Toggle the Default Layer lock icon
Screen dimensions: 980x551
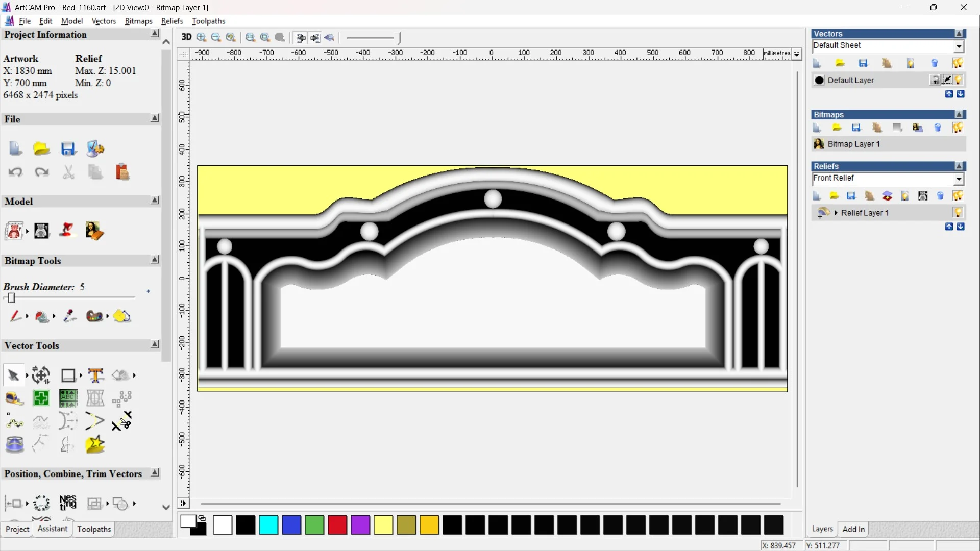tap(935, 80)
